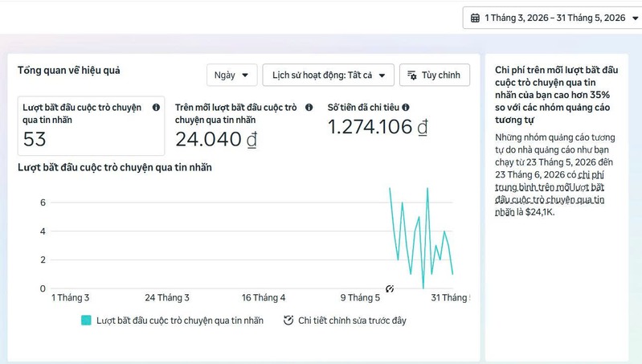The width and height of the screenshot is (642, 364).
Task: Click the value 53 in metric card
Action: (x=35, y=139)
